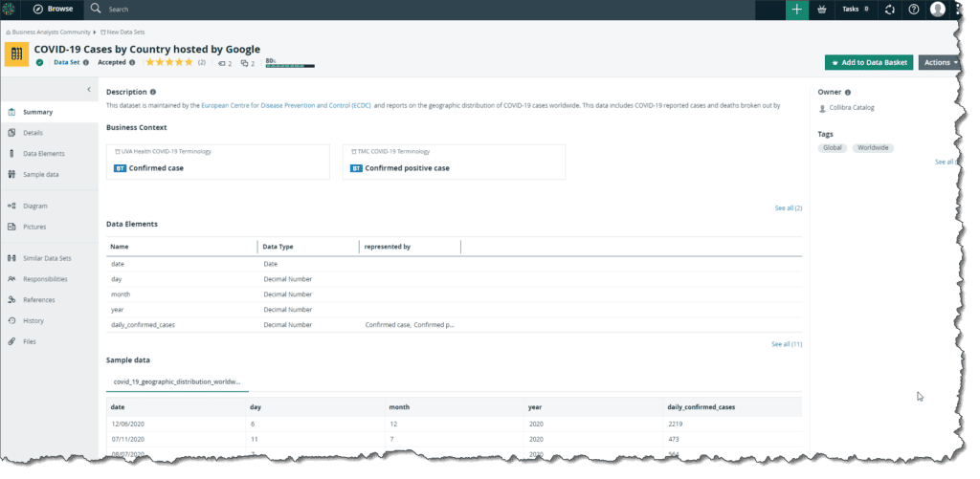
Task: Click the year data element row
Action: tap(454, 310)
